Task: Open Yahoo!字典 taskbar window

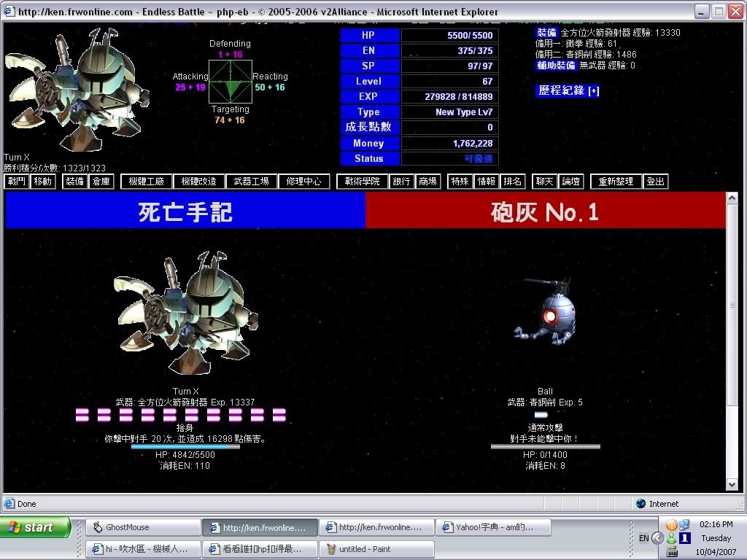Action: [x=490, y=527]
